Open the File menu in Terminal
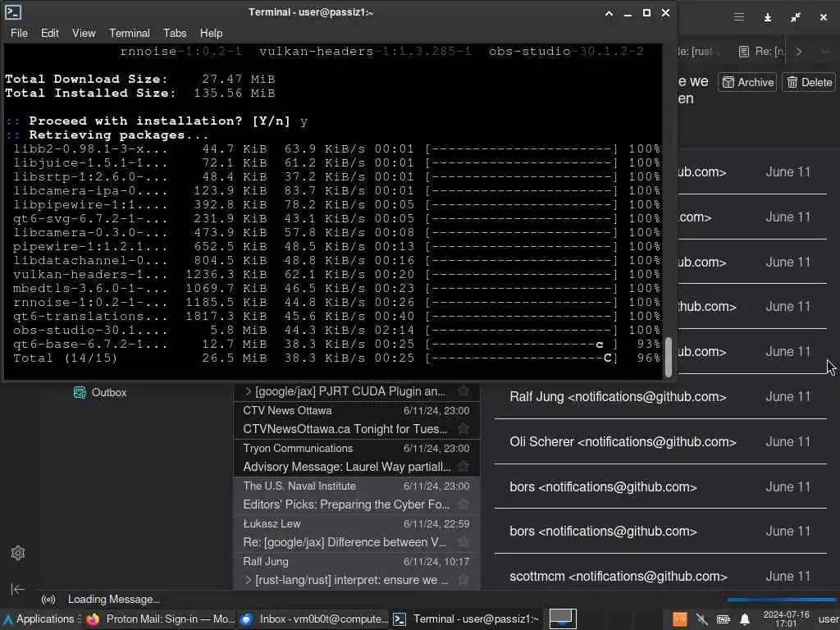 point(19,33)
